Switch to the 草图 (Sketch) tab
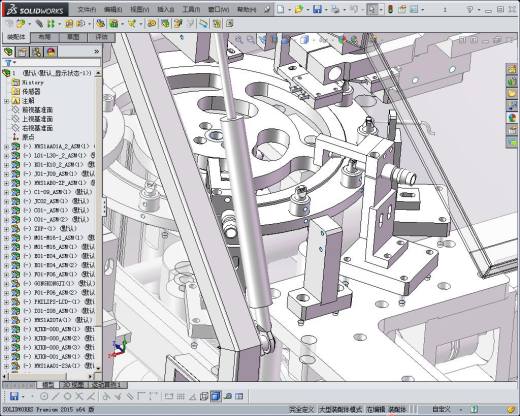 click(73, 37)
